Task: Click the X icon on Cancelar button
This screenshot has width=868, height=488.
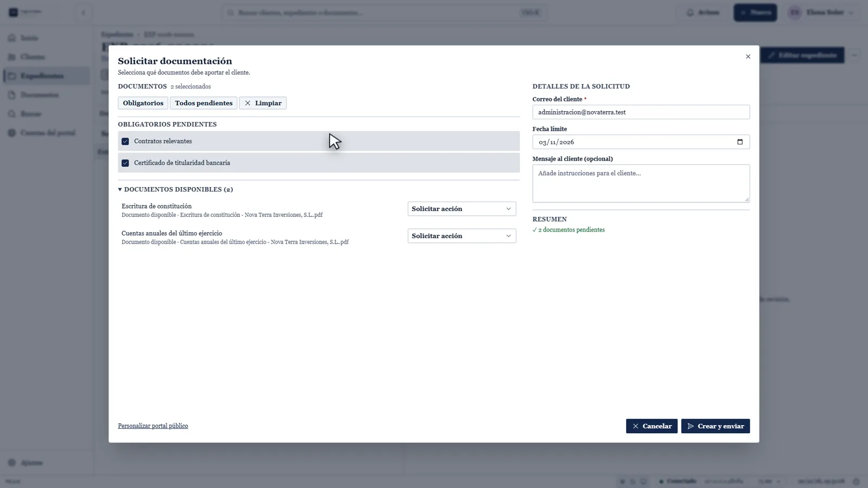Action: click(635, 426)
